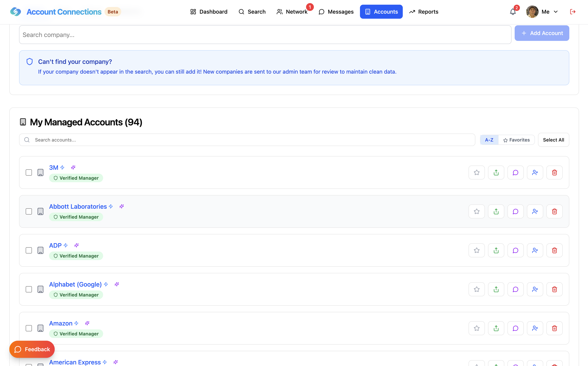Tick the ADP account checkbox
The image size is (588, 366).
29,250
